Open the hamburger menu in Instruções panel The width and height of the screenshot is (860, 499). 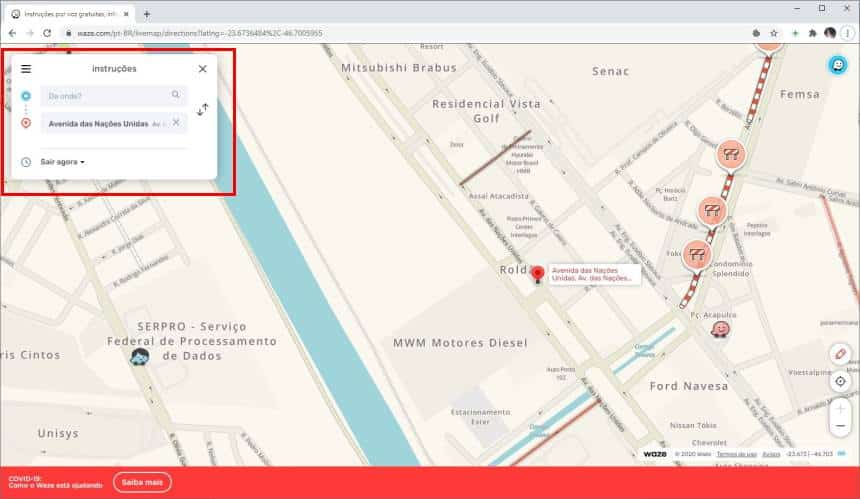tap(26, 69)
